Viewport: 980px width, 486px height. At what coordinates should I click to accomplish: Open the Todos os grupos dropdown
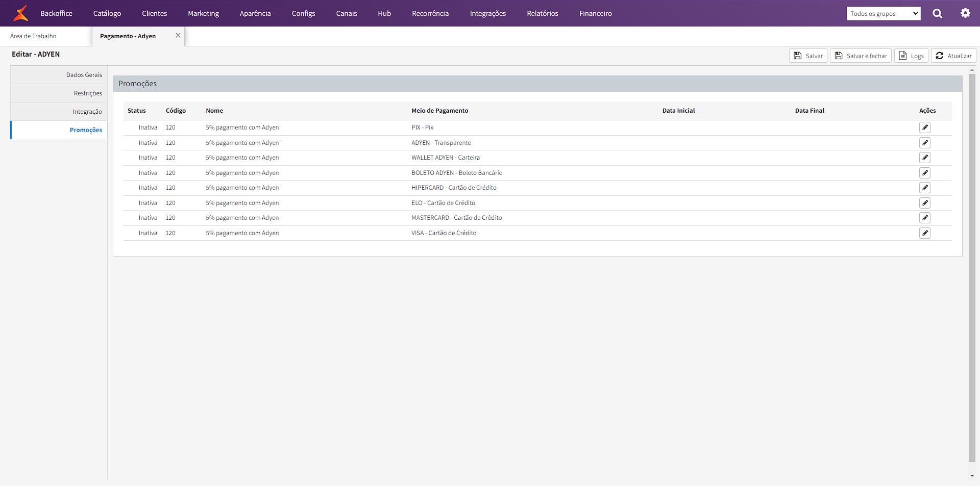point(884,14)
